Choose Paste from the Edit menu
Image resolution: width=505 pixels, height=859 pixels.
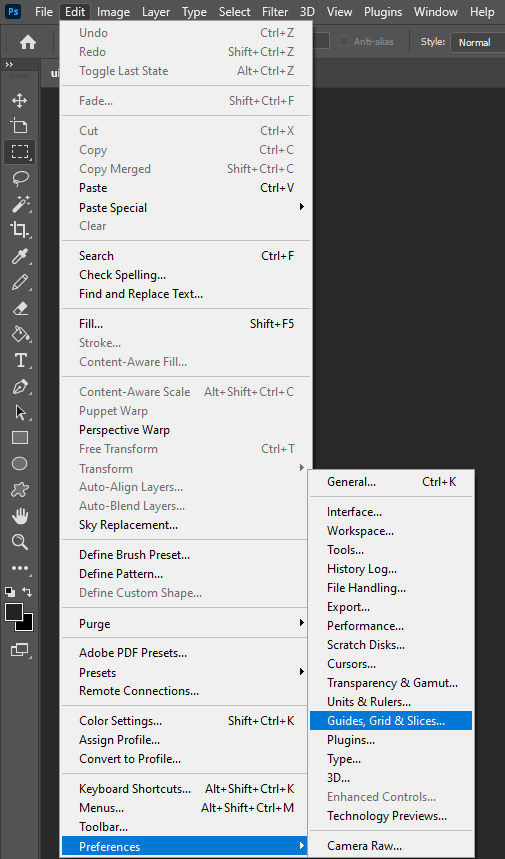coord(186,188)
